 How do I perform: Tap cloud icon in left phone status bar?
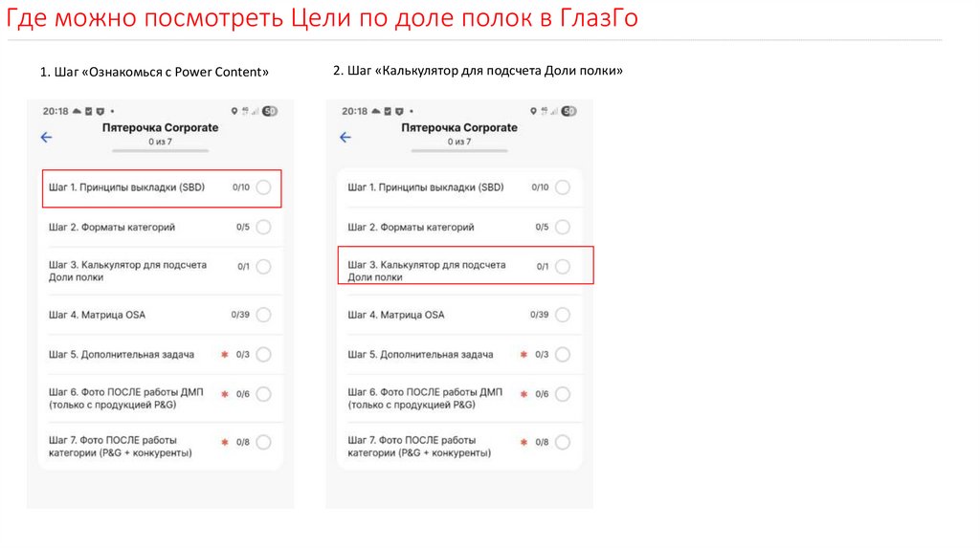[x=77, y=111]
